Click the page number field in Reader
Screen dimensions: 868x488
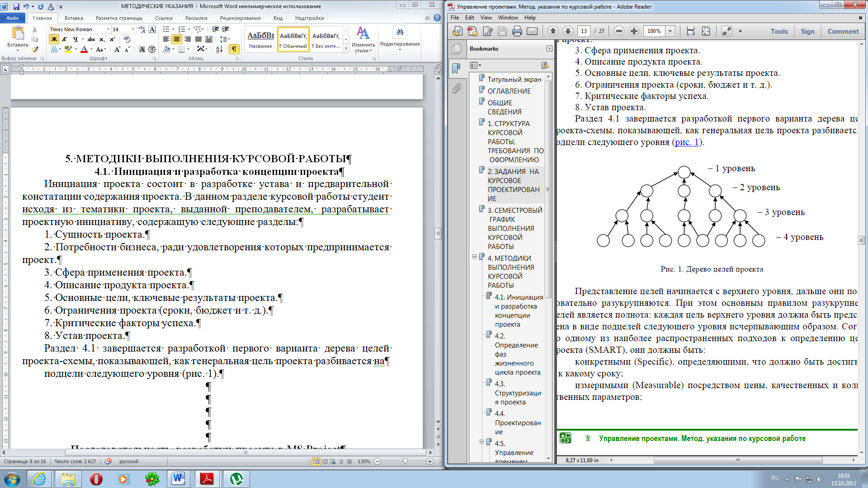584,31
